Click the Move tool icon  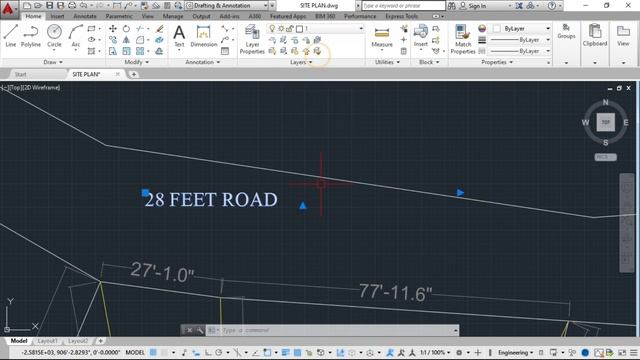coord(113,29)
